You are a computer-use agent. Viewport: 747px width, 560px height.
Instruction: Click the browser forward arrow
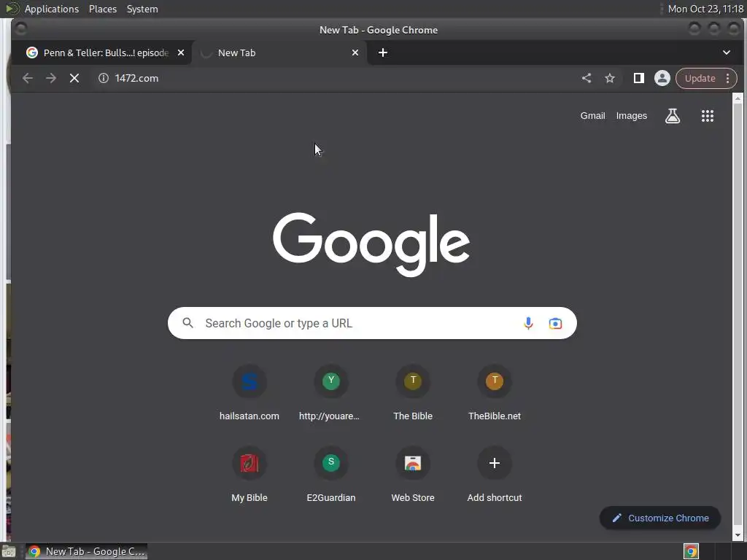(51, 78)
